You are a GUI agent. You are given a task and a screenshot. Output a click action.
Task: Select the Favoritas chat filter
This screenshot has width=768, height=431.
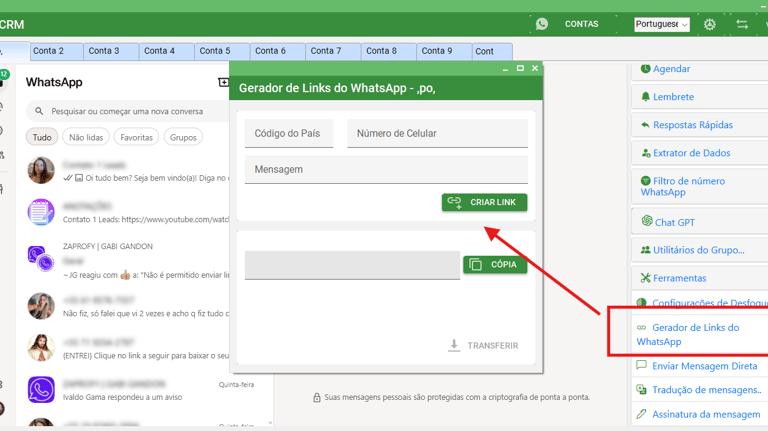point(136,137)
